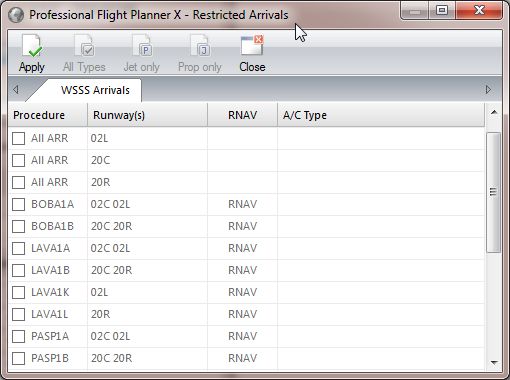
Task: Choose the Jet only filter icon
Action: 142,47
